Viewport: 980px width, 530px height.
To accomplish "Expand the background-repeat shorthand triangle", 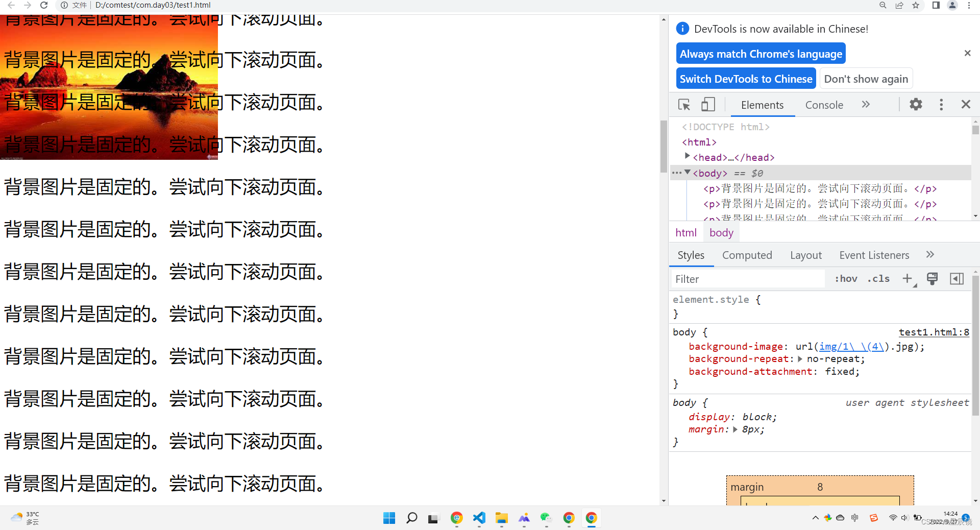I will tap(800, 359).
